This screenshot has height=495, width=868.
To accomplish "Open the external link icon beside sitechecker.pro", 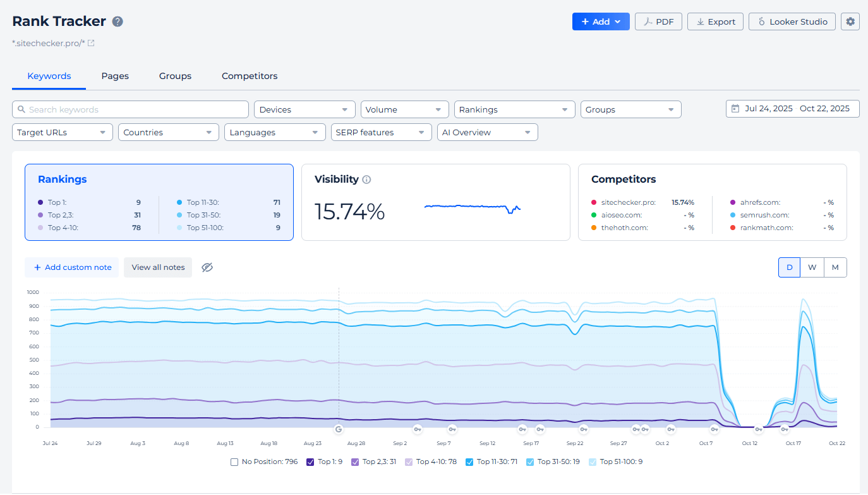I will coord(91,43).
